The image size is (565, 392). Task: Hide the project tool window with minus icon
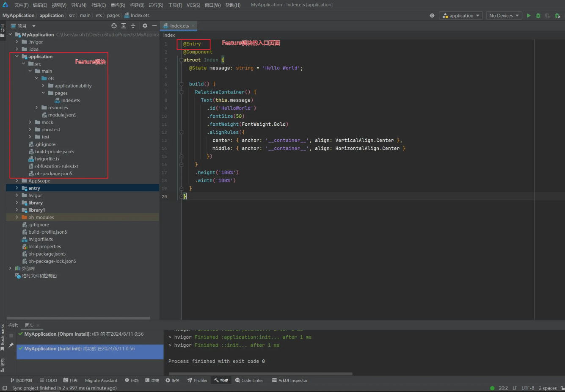[154, 26]
